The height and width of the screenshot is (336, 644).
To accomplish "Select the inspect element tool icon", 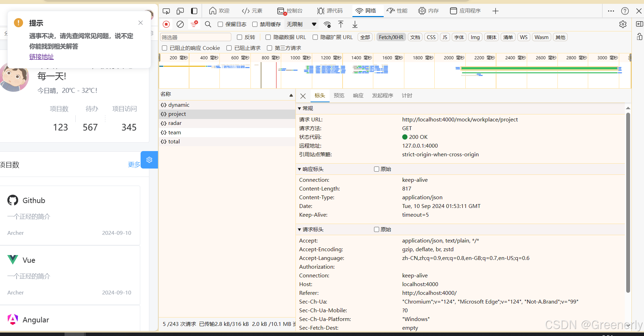I will click(x=166, y=11).
